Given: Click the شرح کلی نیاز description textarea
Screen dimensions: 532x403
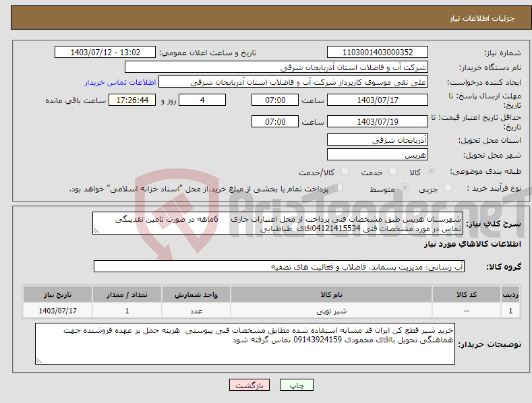Looking at the screenshot, I should point(278,223).
